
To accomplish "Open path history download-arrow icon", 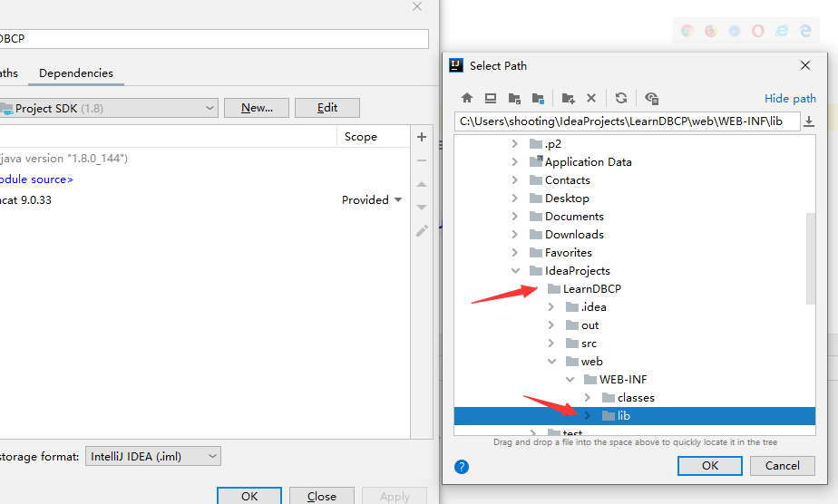I will (809, 121).
